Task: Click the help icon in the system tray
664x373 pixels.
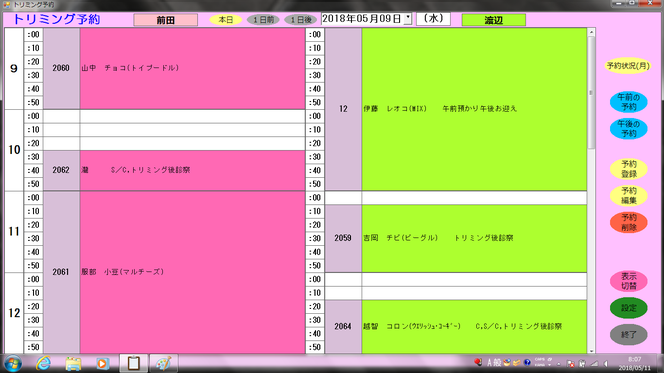Action: coord(527,362)
